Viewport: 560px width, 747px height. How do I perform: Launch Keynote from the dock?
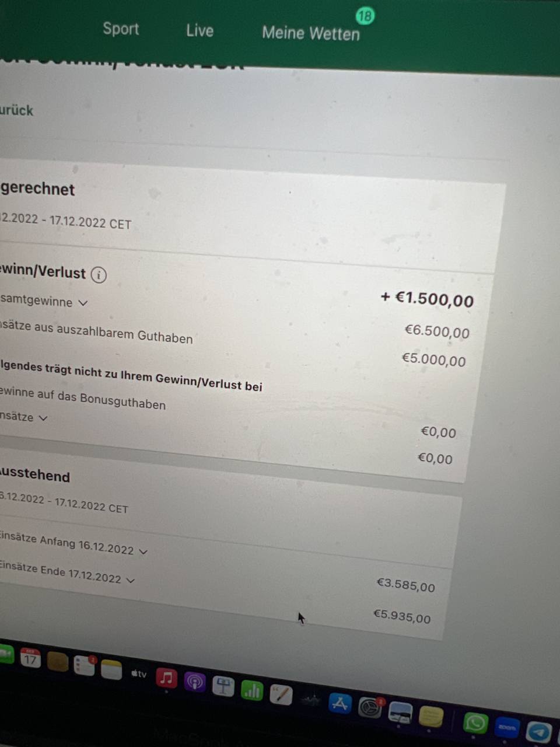coord(223,686)
